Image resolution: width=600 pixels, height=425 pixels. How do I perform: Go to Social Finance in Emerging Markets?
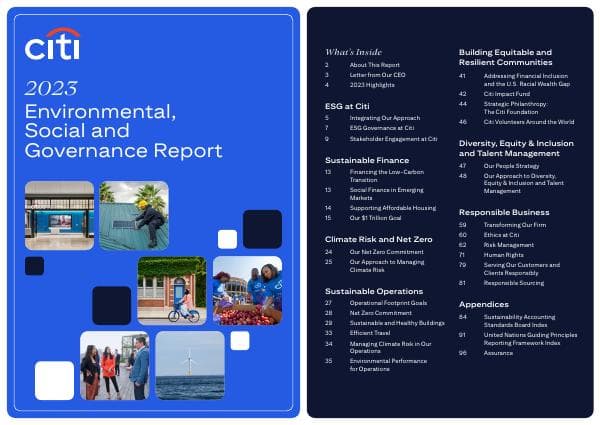pyautogui.click(x=386, y=194)
